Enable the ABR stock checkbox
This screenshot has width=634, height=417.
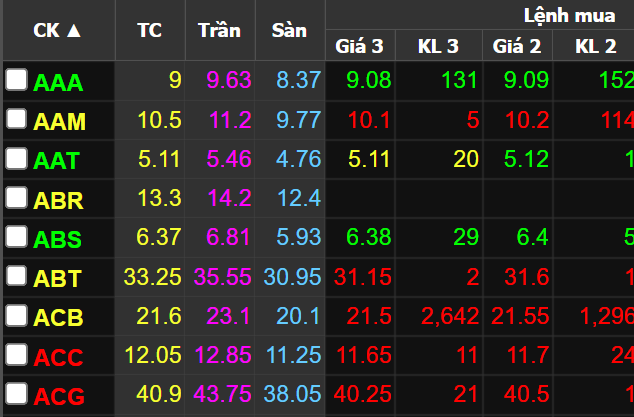pos(16,198)
